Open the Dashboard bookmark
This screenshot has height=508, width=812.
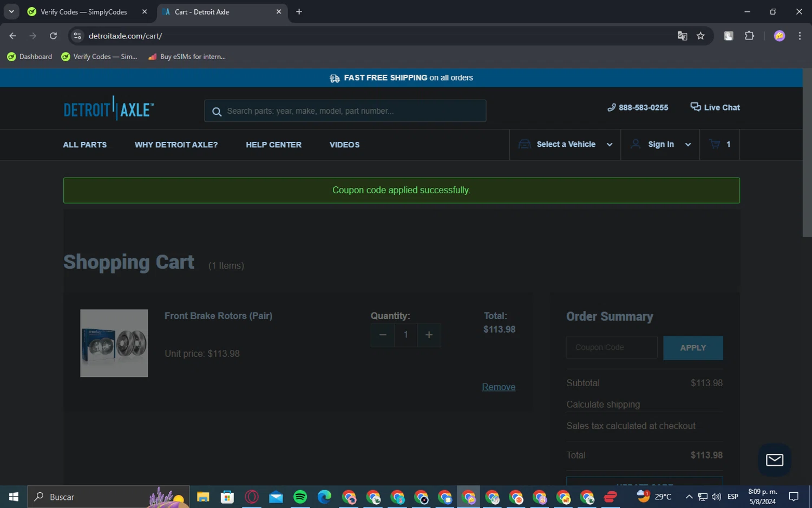(30, 56)
